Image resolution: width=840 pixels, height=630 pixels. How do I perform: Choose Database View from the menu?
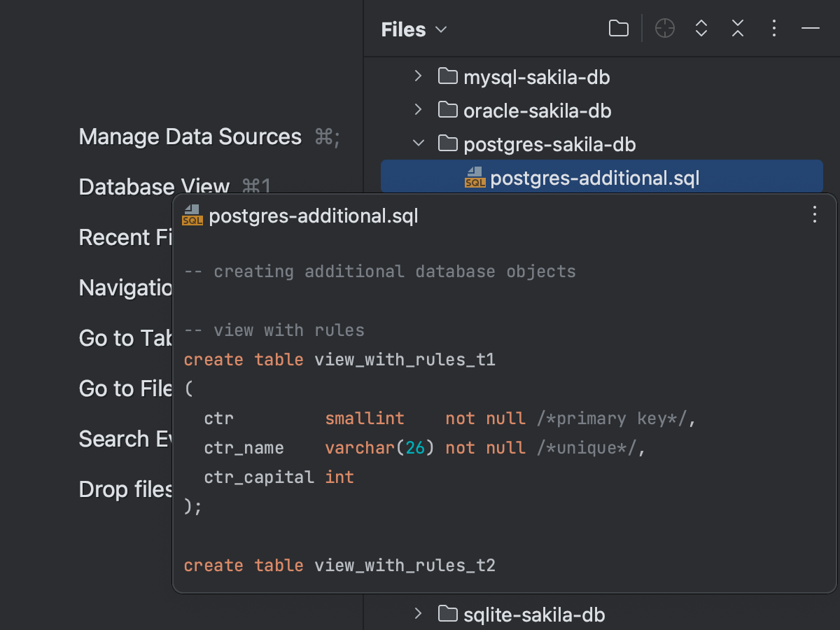click(x=153, y=186)
